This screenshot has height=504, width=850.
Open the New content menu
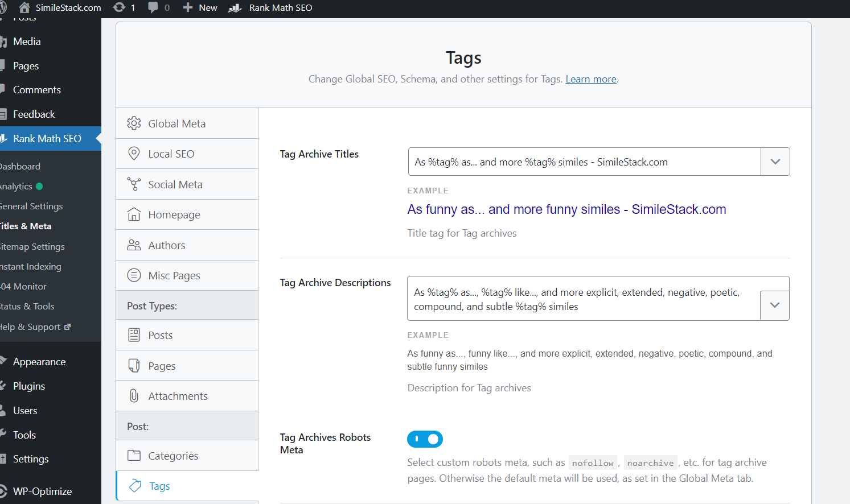pos(200,7)
